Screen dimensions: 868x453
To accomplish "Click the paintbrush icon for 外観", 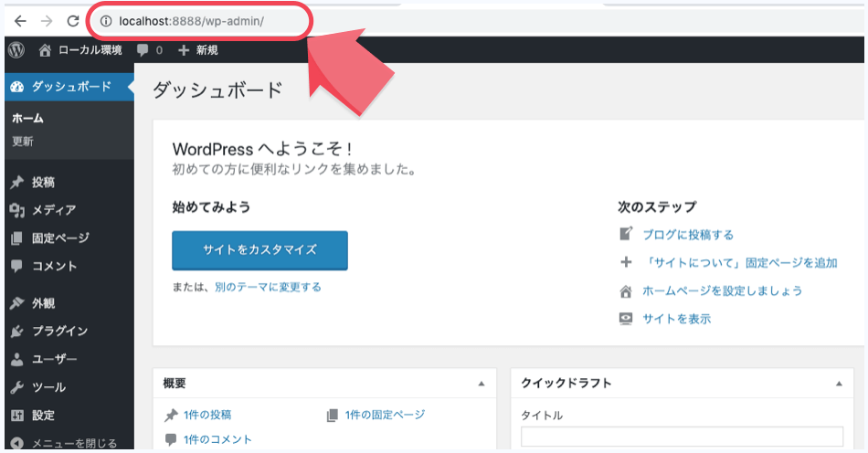I will 16,303.
